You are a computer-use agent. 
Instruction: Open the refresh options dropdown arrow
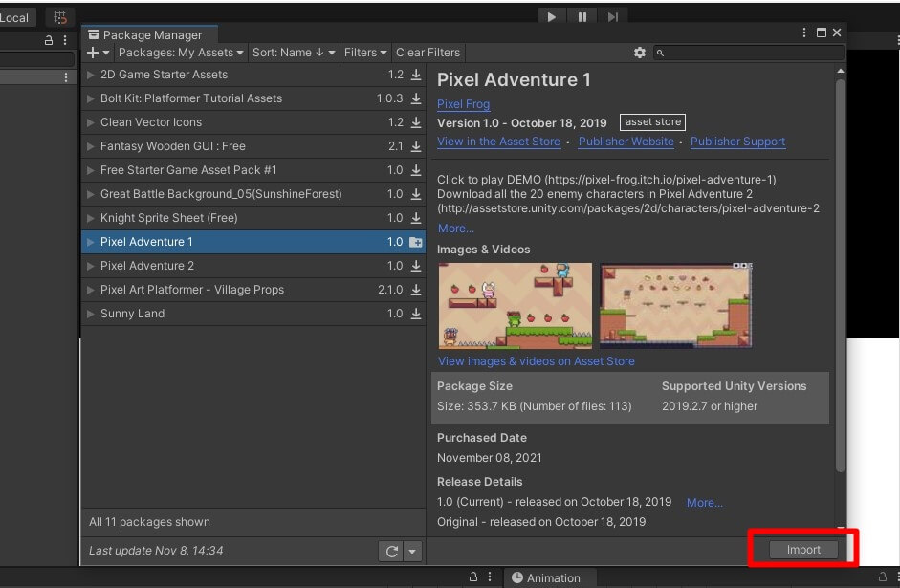[412, 552]
